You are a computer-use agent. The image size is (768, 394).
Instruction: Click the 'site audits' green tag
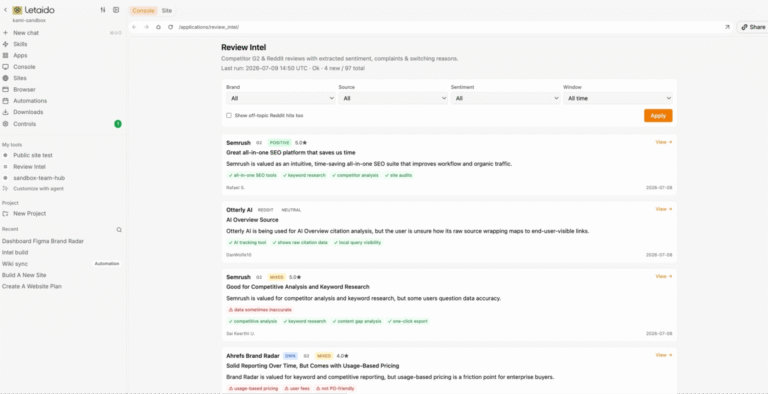tap(399, 175)
